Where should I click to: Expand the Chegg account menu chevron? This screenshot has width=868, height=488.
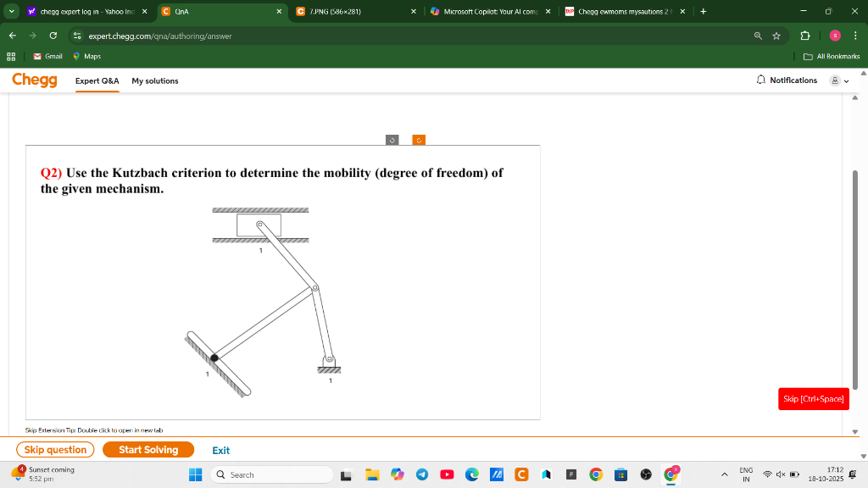click(847, 81)
